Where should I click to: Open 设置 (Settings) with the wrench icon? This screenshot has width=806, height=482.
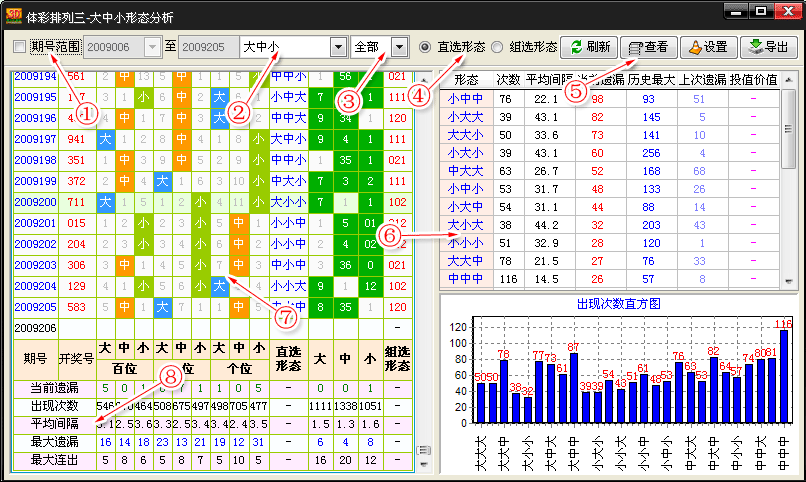(x=693, y=47)
